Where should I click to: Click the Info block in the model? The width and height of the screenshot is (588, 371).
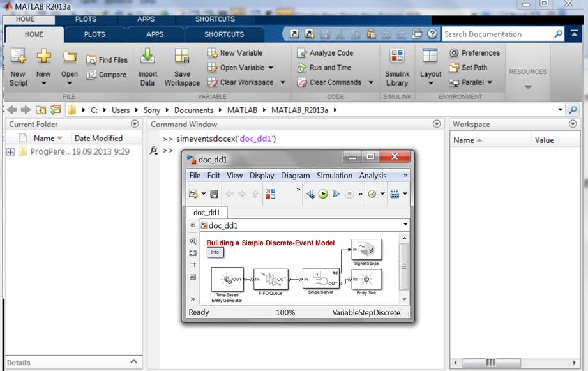tap(215, 252)
